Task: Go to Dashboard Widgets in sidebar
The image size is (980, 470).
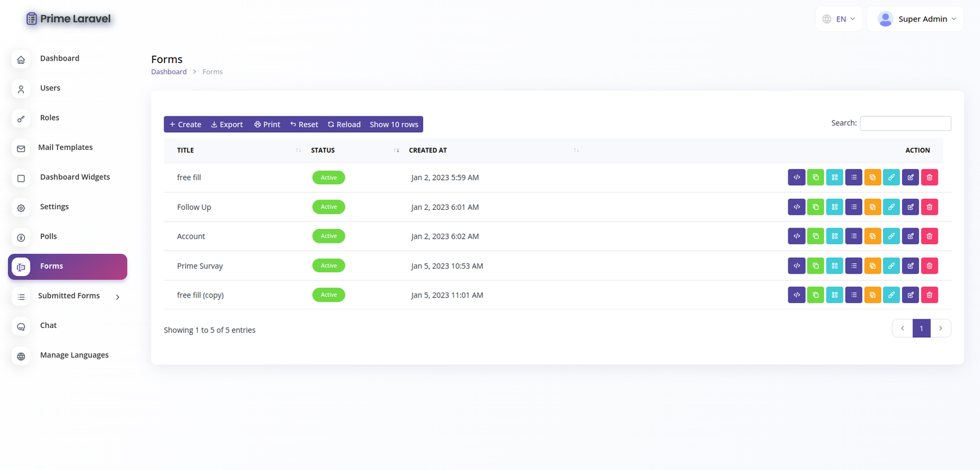Action: 75,177
